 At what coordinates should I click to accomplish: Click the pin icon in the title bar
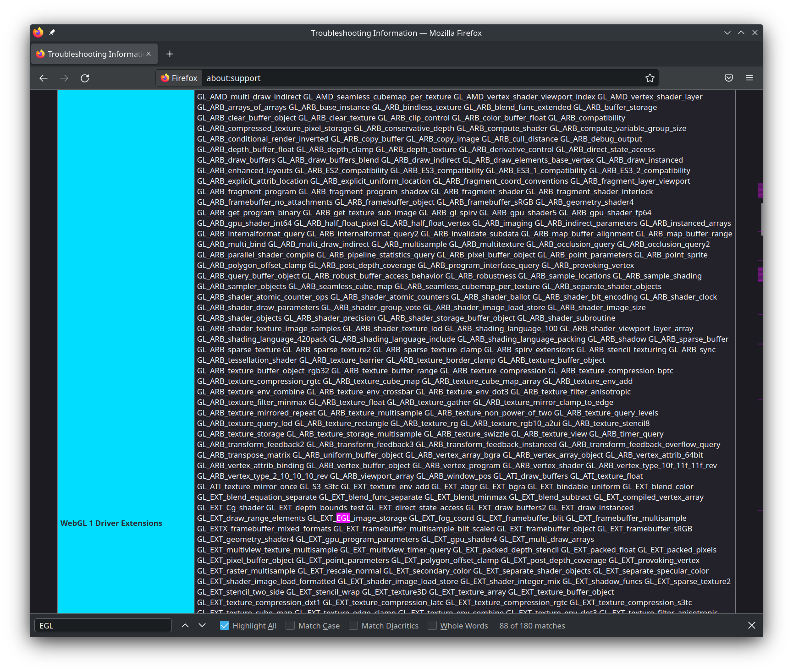[52, 33]
